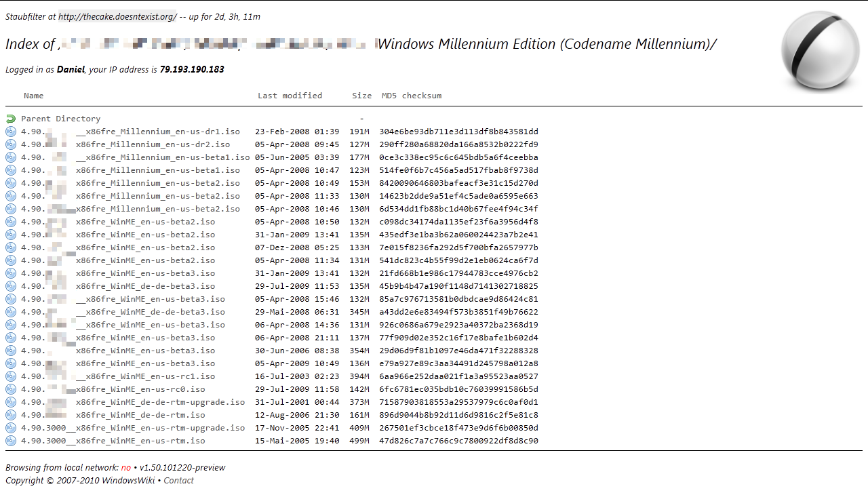Click disc icon for WinME_de-de-rtm-upgrade.iso
This screenshot has width=868, height=497.
tap(10, 402)
